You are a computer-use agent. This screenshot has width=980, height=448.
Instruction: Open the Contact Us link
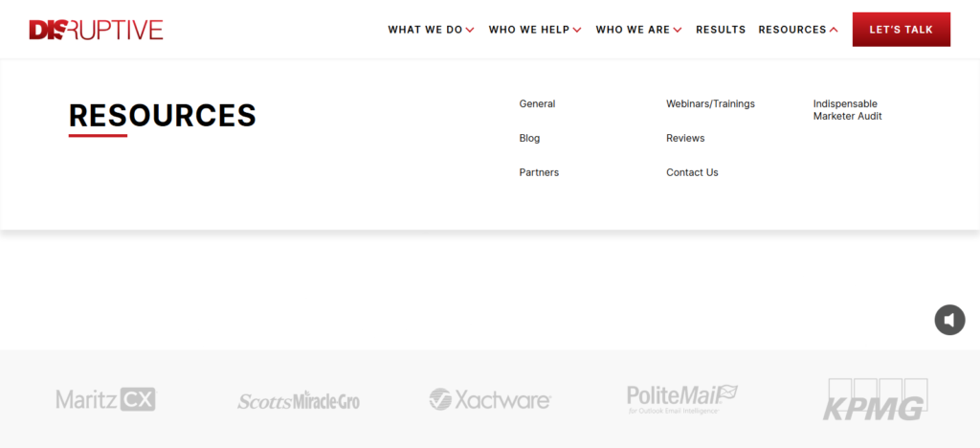point(692,172)
